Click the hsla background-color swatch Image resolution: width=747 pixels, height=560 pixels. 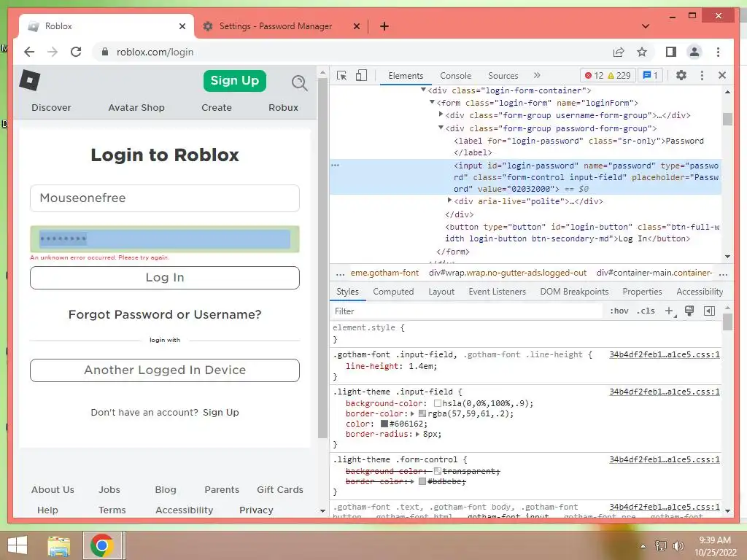tap(438, 403)
